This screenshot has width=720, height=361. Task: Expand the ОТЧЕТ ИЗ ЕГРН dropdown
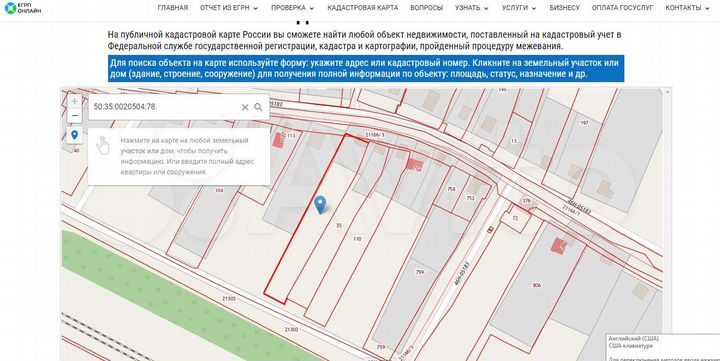point(229,8)
